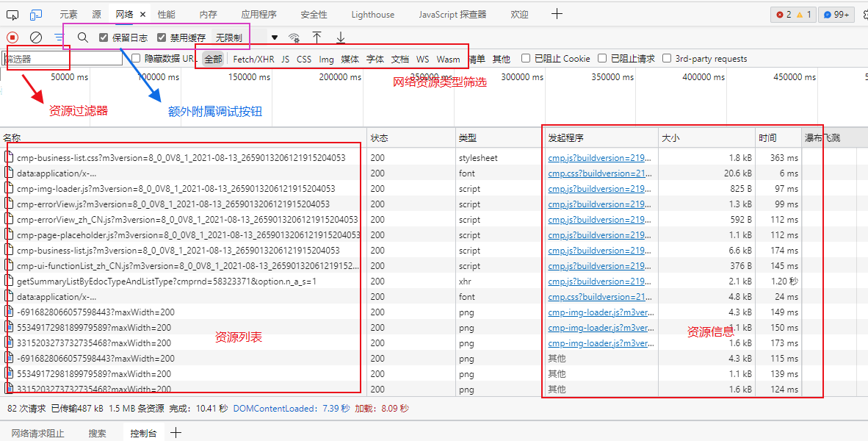Screen dimensions: 868x441
Task: Uncheck the 禁用缓存 checkbox
Action: [x=162, y=37]
